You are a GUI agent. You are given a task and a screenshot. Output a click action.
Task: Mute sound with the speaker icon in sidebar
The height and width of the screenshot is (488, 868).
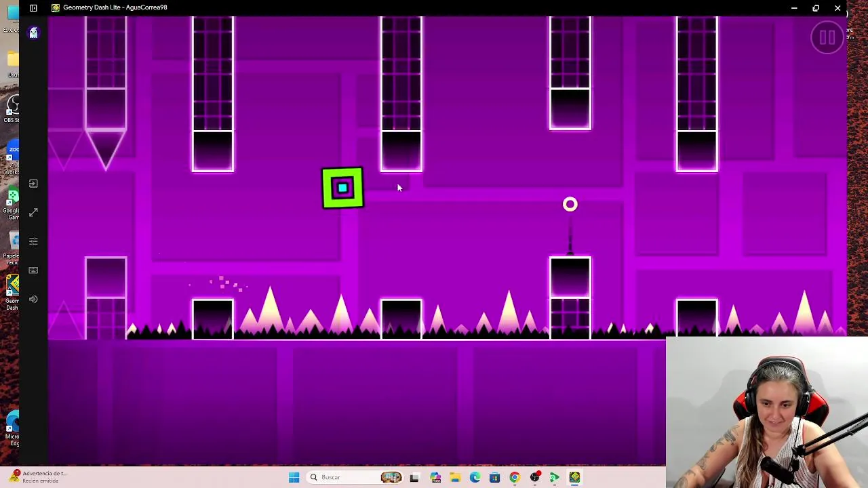(x=33, y=299)
